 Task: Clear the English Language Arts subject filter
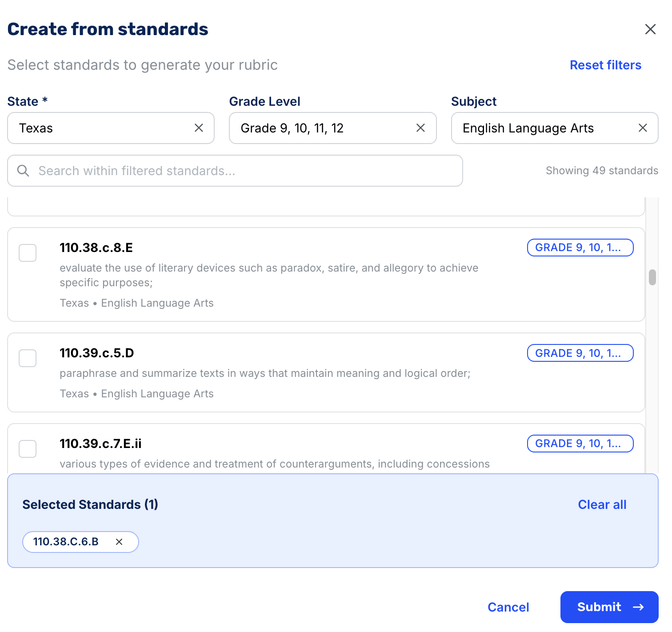(643, 128)
